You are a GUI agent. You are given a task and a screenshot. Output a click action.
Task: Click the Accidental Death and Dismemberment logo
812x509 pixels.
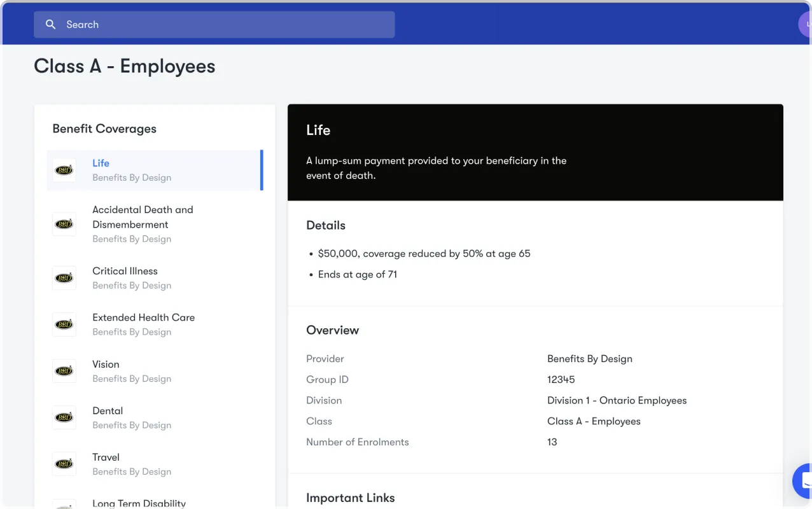coord(64,224)
